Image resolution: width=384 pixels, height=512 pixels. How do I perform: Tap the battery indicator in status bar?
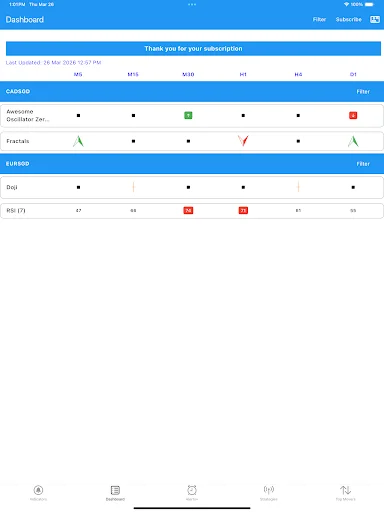(x=369, y=4)
